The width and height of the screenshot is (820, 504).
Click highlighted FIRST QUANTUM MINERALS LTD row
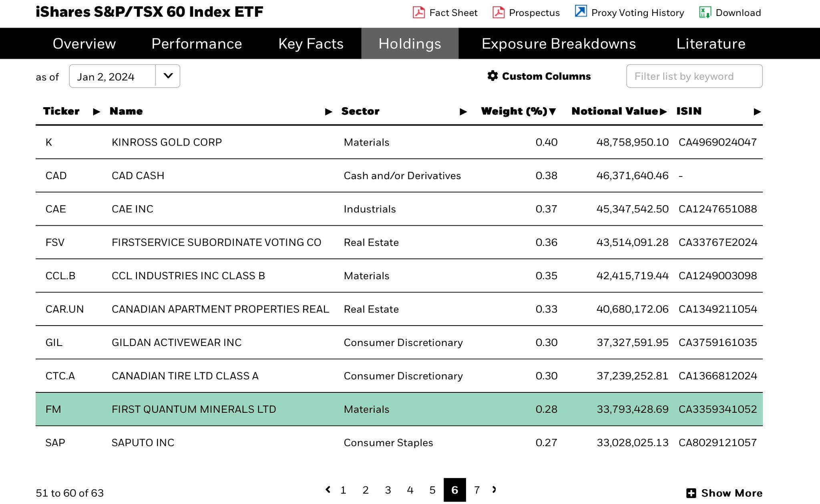(399, 409)
